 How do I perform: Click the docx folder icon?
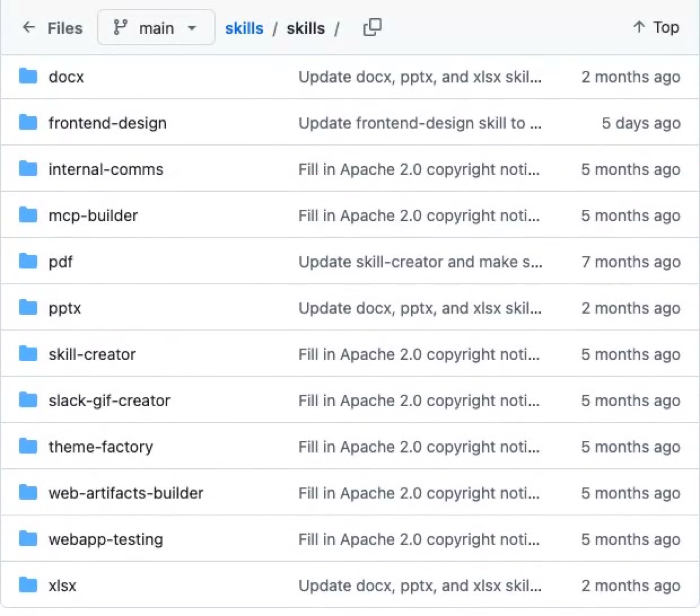tap(28, 77)
